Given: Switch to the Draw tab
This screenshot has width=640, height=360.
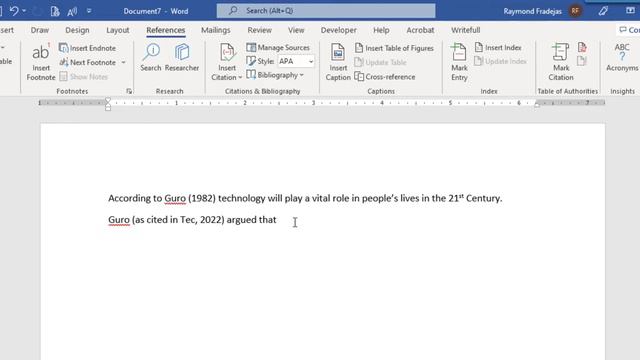Looking at the screenshot, I should coord(40,30).
